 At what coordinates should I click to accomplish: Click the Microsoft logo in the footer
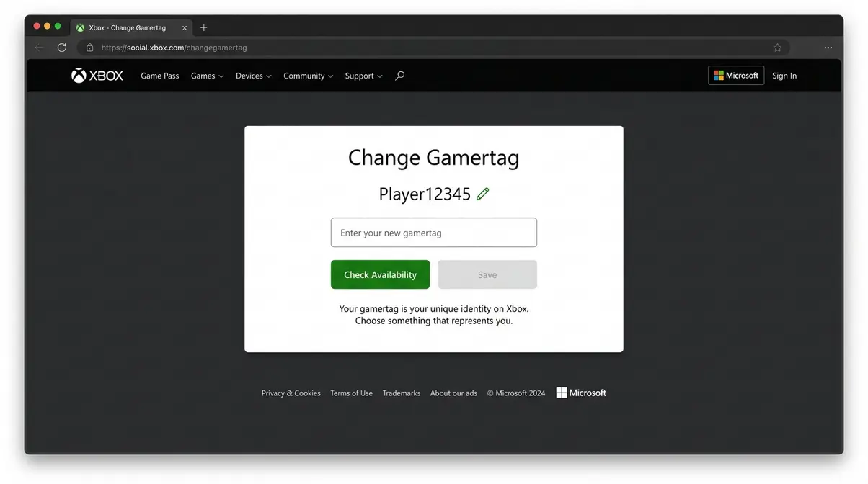point(581,393)
